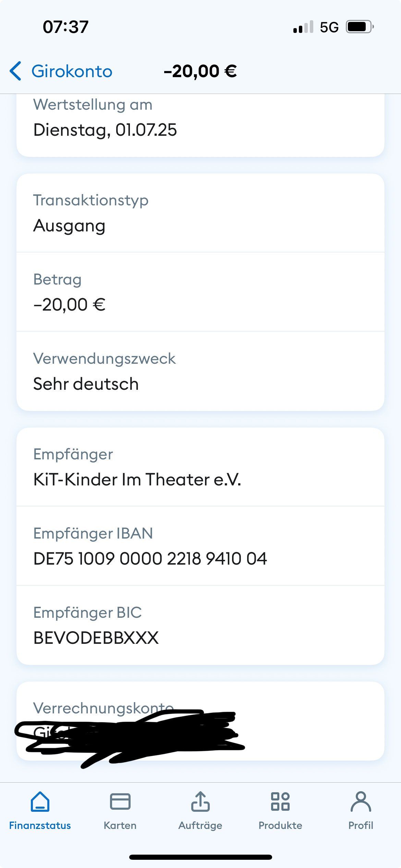401x868 pixels.
Task: Select the BIC code BEVODEBBXXX
Action: [x=96, y=638]
